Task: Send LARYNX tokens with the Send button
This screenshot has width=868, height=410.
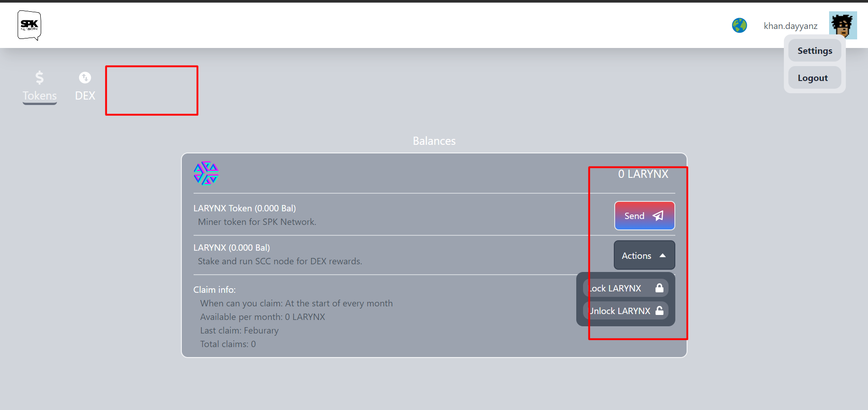Action: click(x=645, y=216)
